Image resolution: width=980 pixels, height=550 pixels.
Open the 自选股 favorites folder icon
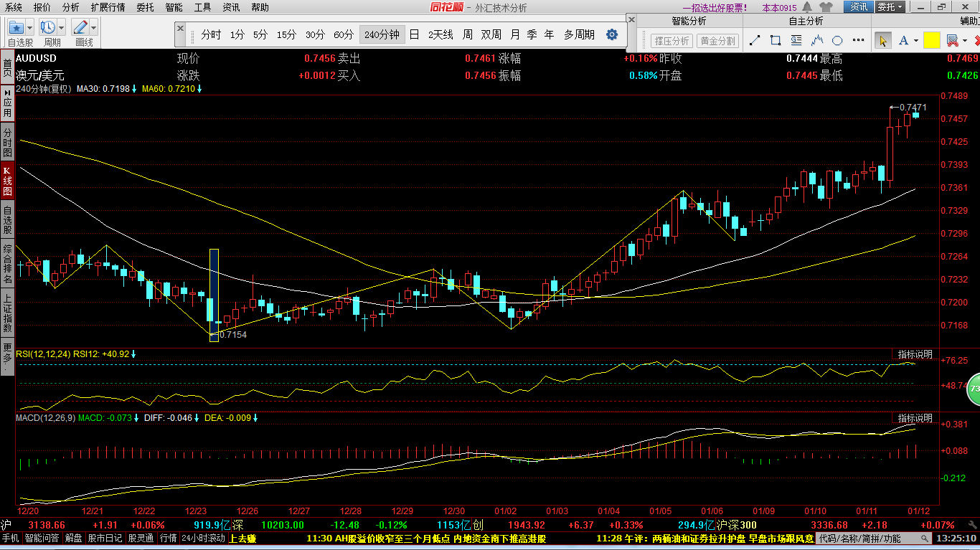pos(17,27)
